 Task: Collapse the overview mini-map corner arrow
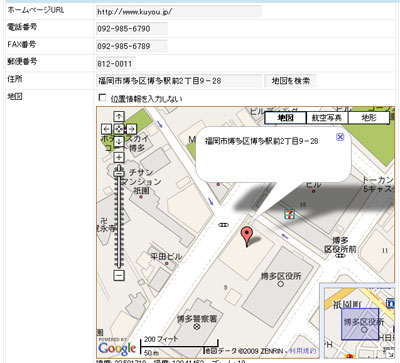coord(390,353)
